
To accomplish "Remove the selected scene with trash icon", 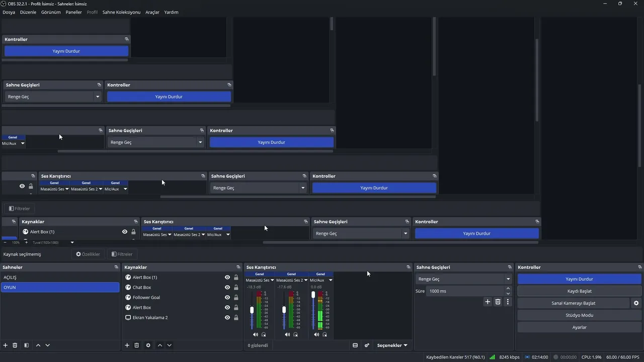I will pyautogui.click(x=15, y=345).
